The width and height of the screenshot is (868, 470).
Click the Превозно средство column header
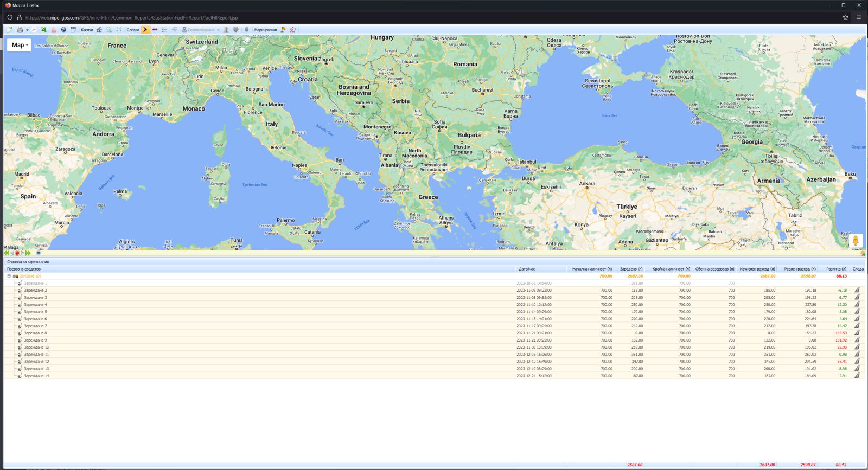click(x=259, y=269)
